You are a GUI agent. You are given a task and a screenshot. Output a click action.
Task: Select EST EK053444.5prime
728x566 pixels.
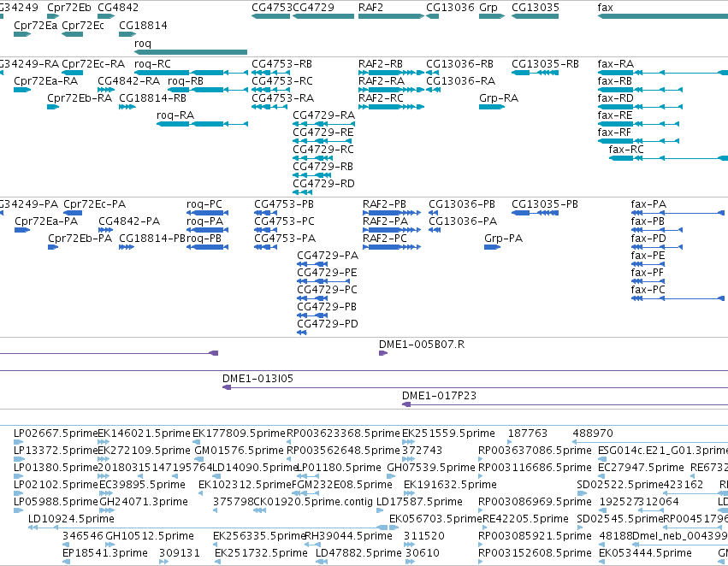click(602, 562)
